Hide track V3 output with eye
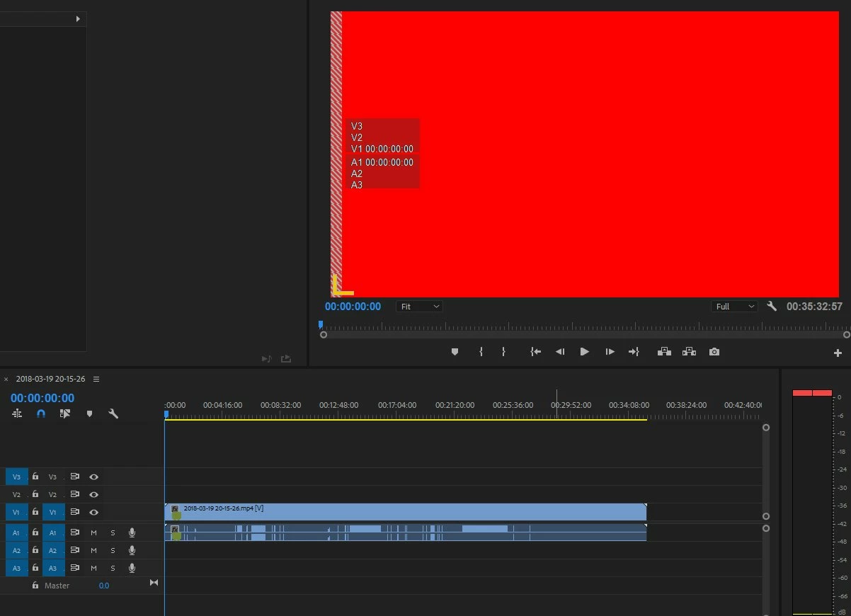Screen dimensions: 851x616 coord(93,477)
